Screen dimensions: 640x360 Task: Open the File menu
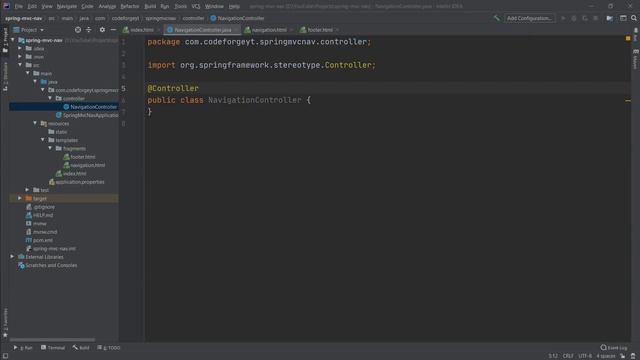tap(19, 6)
